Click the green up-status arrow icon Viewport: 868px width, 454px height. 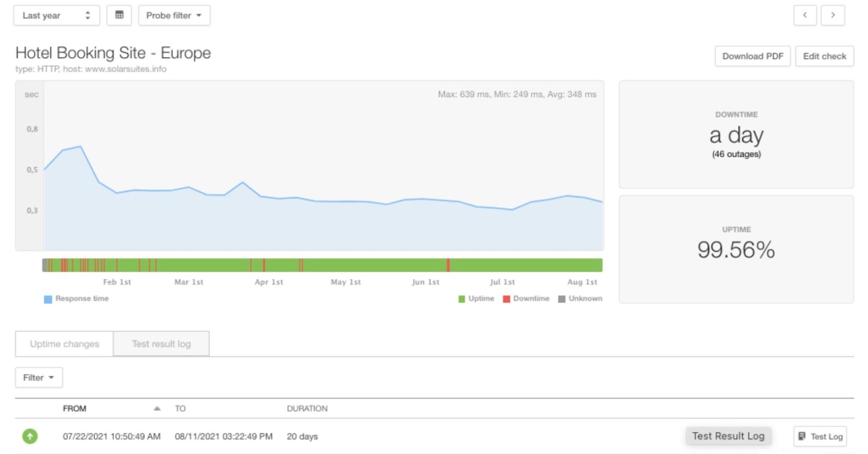pos(30,436)
